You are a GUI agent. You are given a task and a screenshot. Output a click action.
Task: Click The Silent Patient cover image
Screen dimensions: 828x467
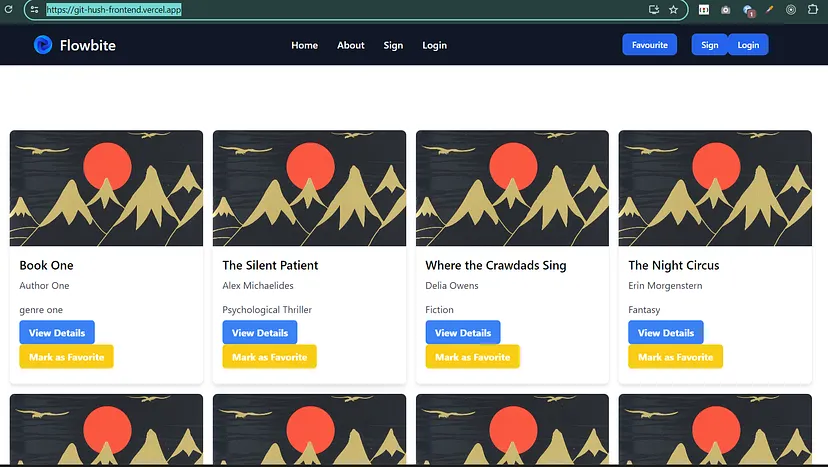[309, 188]
